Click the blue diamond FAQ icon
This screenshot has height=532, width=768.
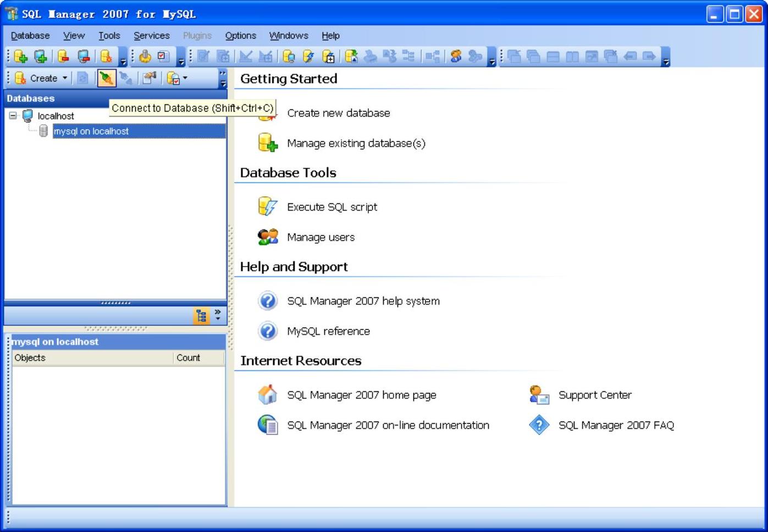click(x=539, y=425)
